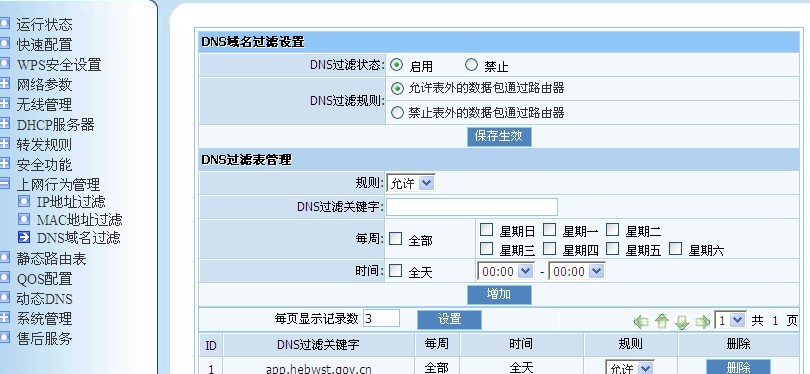This screenshot has width=810, height=374.
Task: Open 规则 dropdown in app.hebwst.gov.cn row
Action: (630, 367)
